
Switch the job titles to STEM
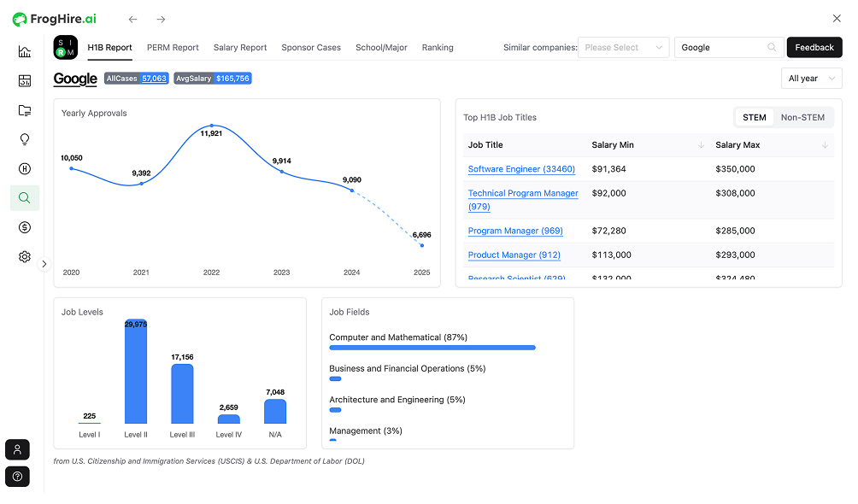tap(754, 118)
